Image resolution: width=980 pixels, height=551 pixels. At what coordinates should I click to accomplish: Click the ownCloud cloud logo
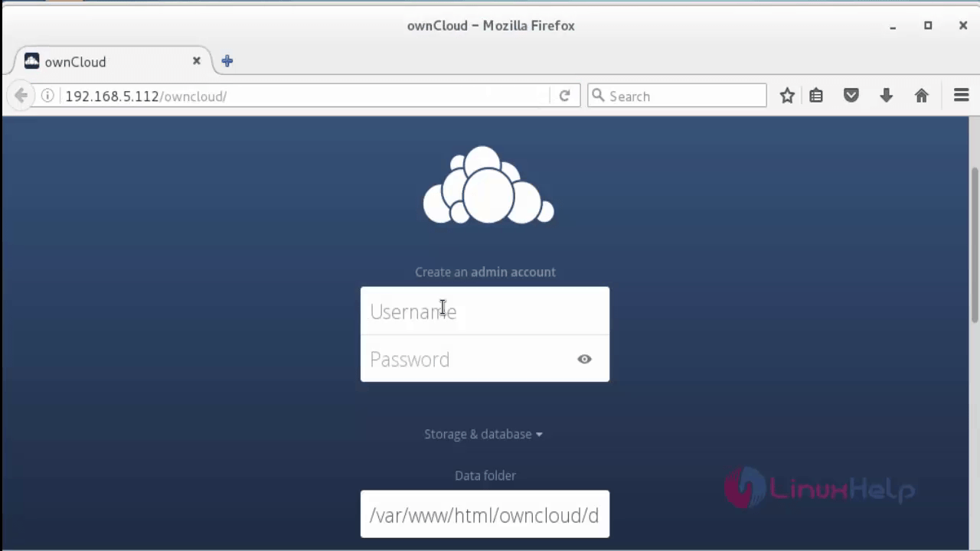[488, 184]
